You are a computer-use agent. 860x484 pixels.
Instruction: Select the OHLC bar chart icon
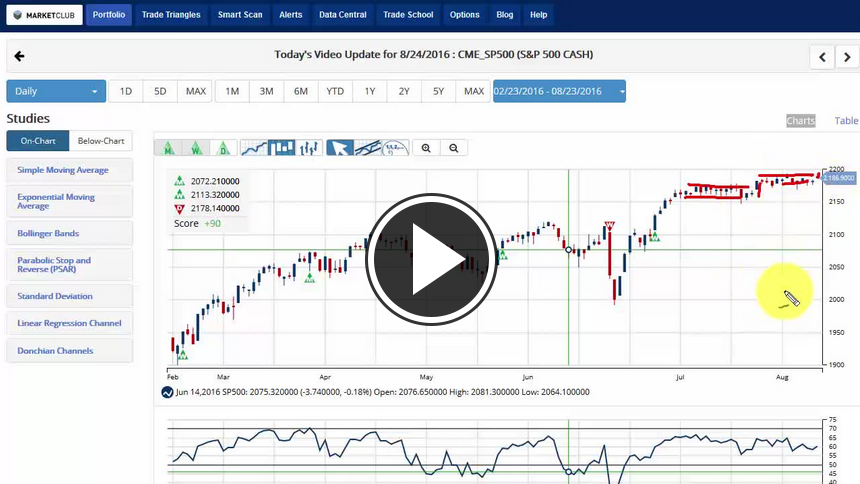click(310, 148)
